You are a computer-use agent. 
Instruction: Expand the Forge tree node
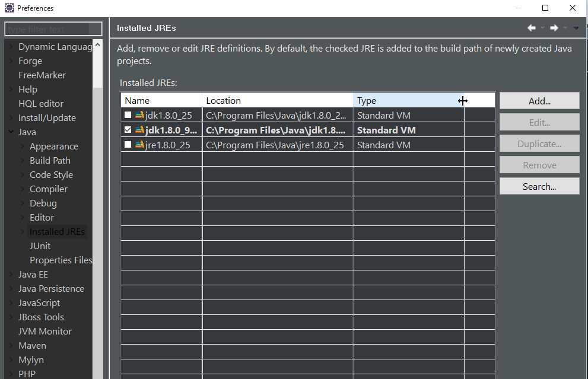11,61
